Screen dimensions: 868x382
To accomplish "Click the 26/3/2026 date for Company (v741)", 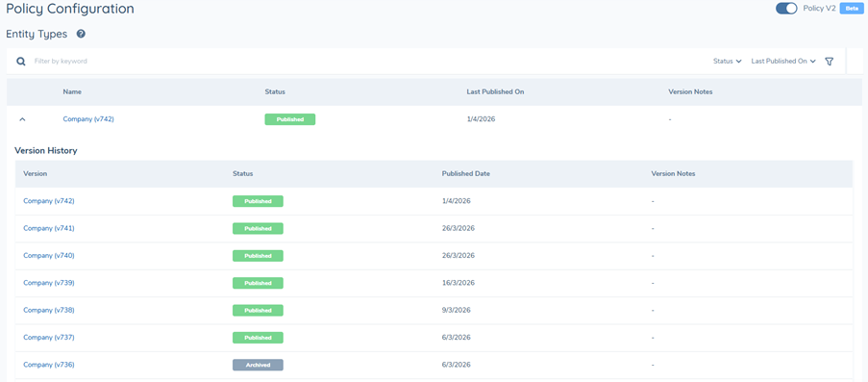I will pos(458,228).
